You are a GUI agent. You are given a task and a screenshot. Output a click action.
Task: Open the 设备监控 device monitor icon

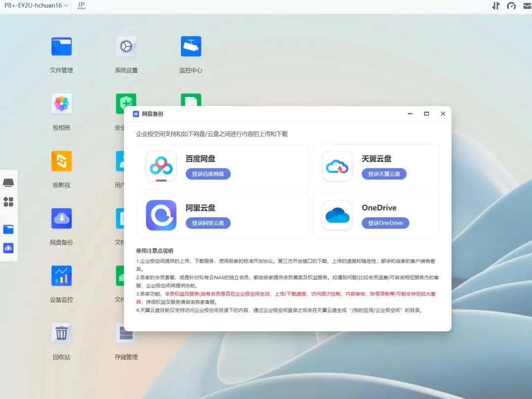point(62,275)
